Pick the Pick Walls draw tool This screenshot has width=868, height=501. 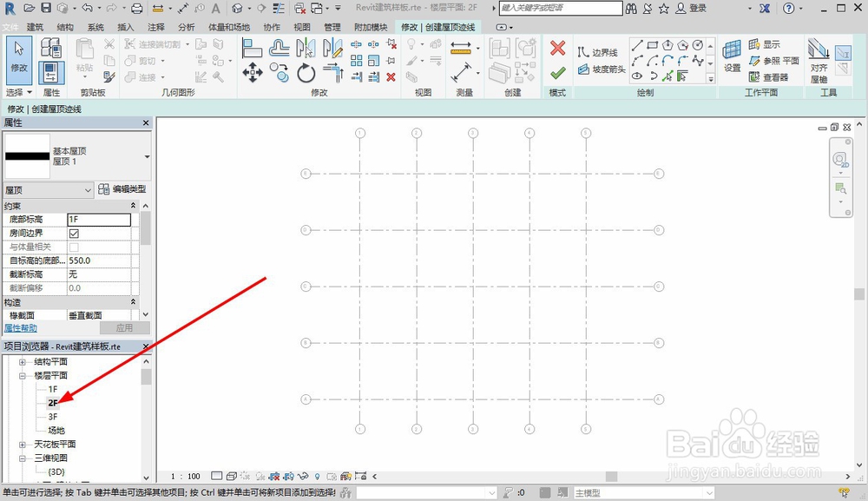[x=682, y=76]
